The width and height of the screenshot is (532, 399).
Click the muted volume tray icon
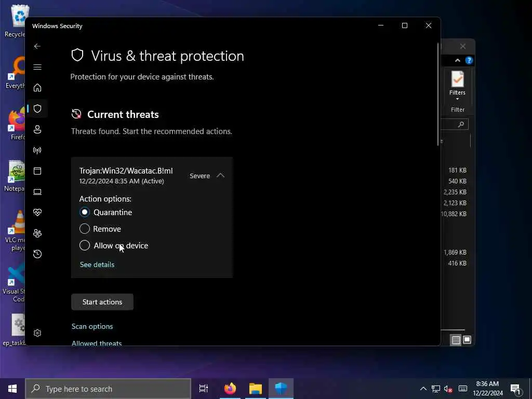click(448, 389)
